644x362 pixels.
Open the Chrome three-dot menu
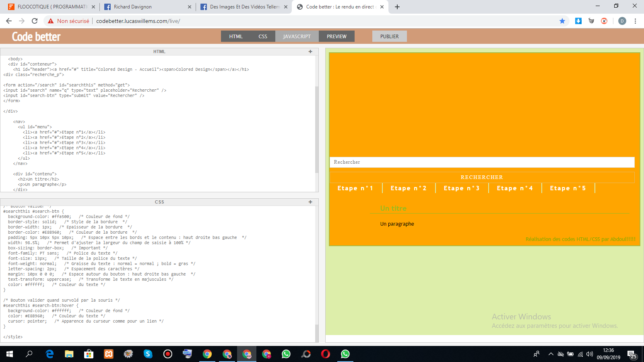(x=635, y=21)
